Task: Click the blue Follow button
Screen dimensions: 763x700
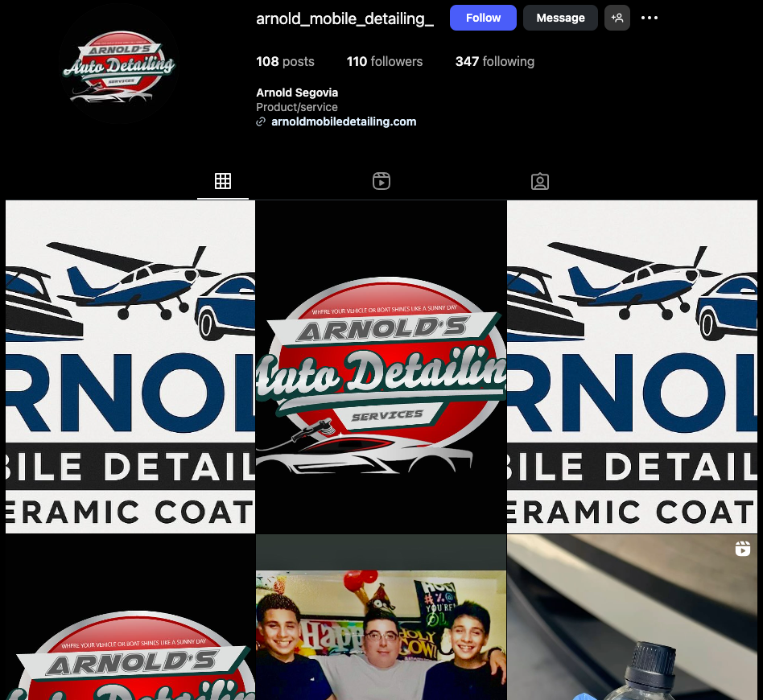Action: [483, 18]
